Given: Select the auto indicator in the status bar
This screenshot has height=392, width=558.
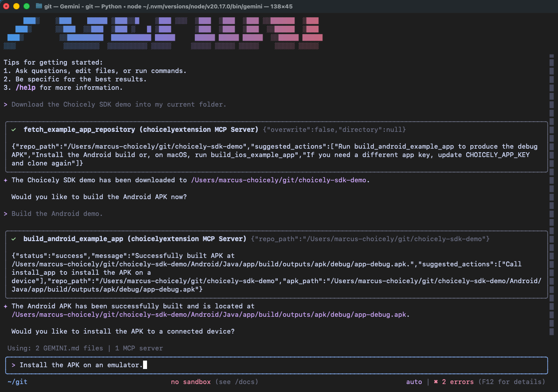Looking at the screenshot, I should point(414,381).
